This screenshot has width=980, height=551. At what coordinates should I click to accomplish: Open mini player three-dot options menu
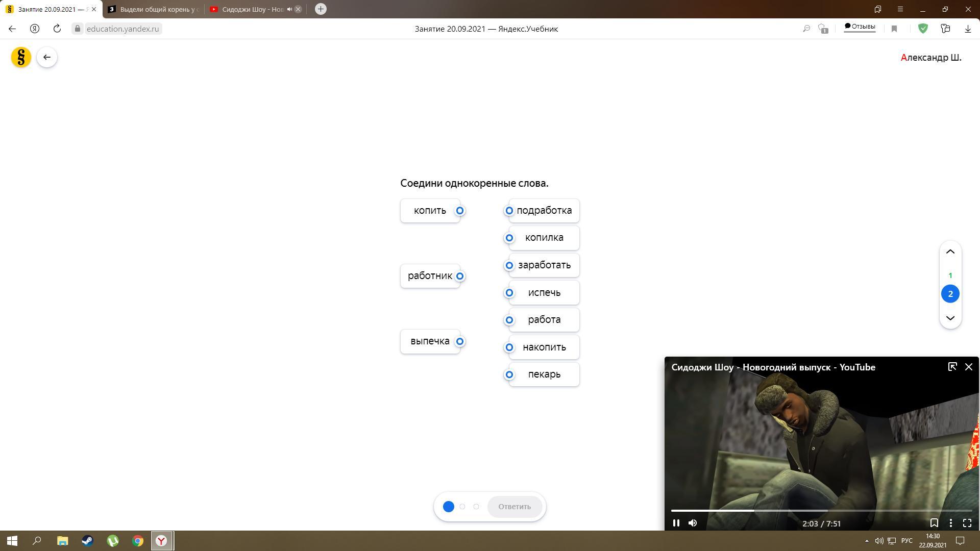pyautogui.click(x=950, y=523)
